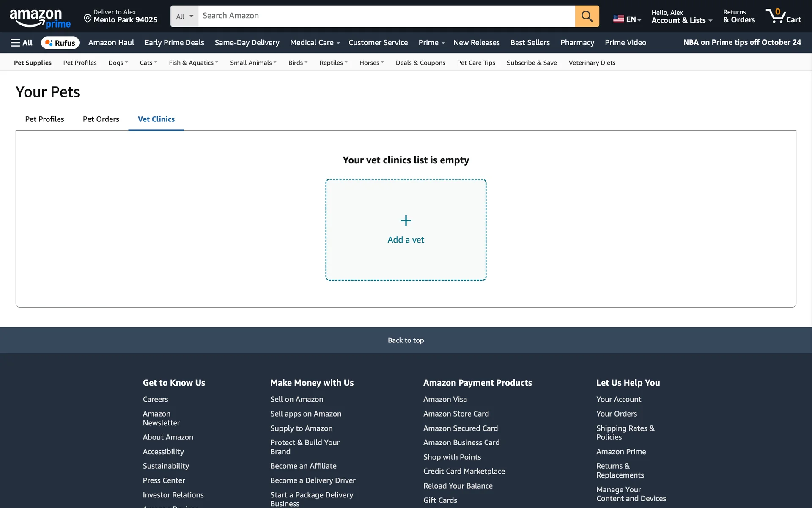The height and width of the screenshot is (508, 812).
Task: Expand the Prime nav dropdown
Action: coord(431,43)
